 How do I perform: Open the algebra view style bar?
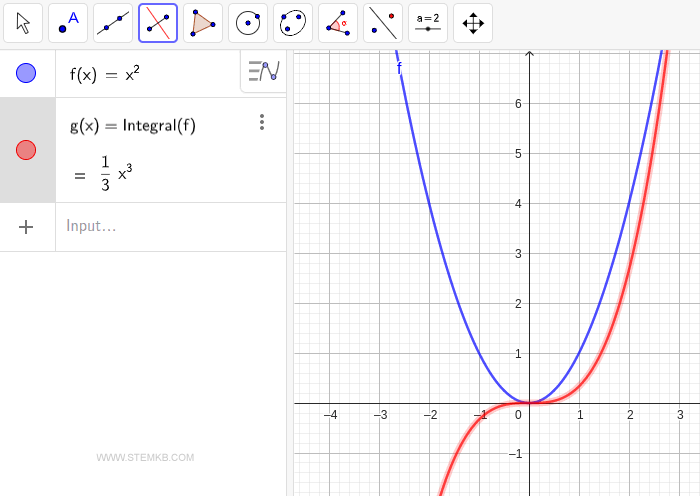[263, 71]
